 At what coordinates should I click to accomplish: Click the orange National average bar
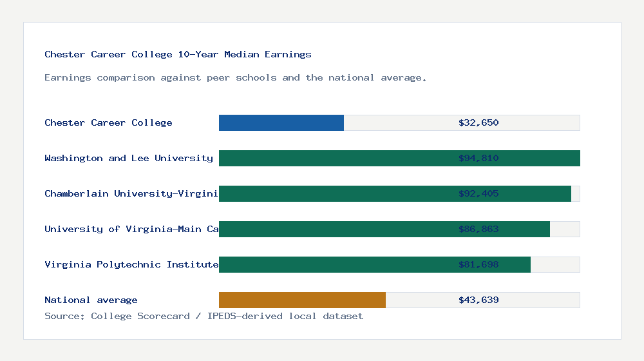tap(302, 300)
